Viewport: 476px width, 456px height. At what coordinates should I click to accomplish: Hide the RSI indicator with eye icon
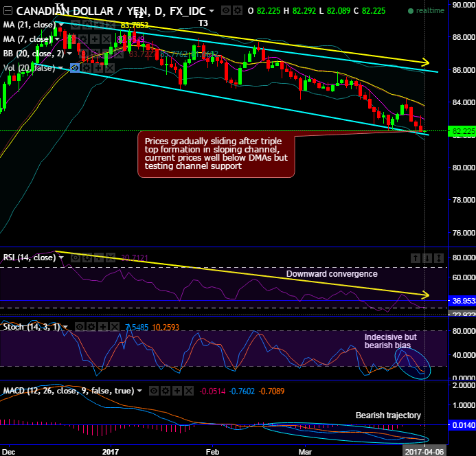[76, 258]
